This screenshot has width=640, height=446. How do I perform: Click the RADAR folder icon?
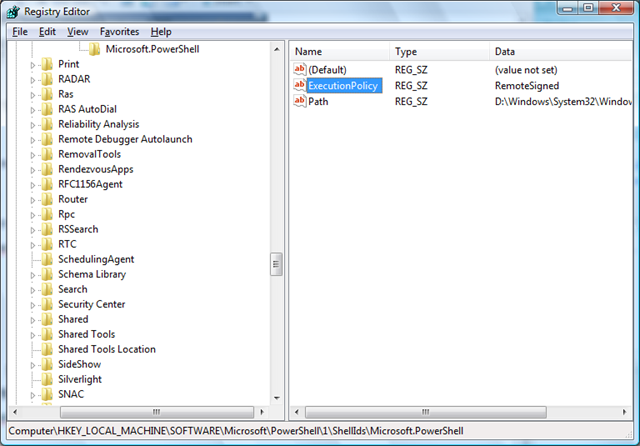[x=47, y=79]
